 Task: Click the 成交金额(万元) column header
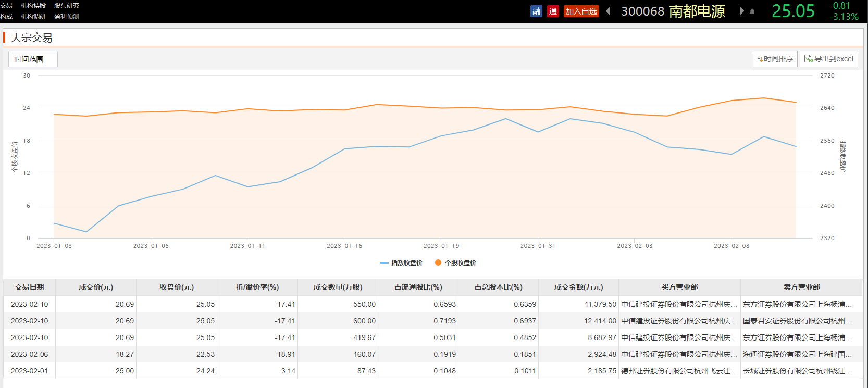click(579, 287)
